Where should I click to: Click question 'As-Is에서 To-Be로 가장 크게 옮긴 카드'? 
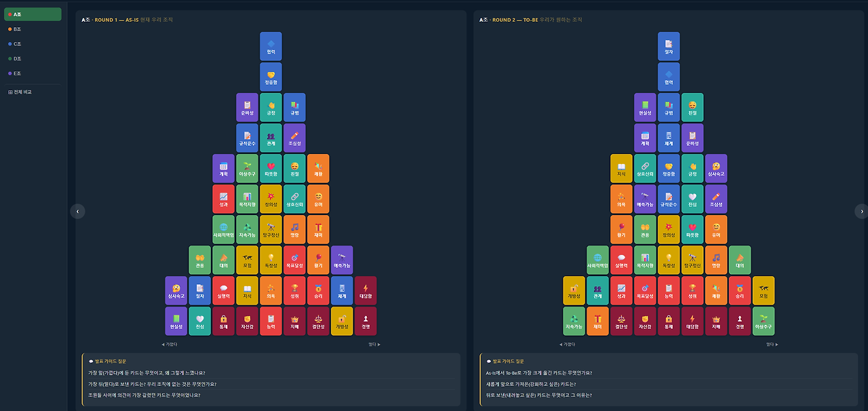pos(539,372)
